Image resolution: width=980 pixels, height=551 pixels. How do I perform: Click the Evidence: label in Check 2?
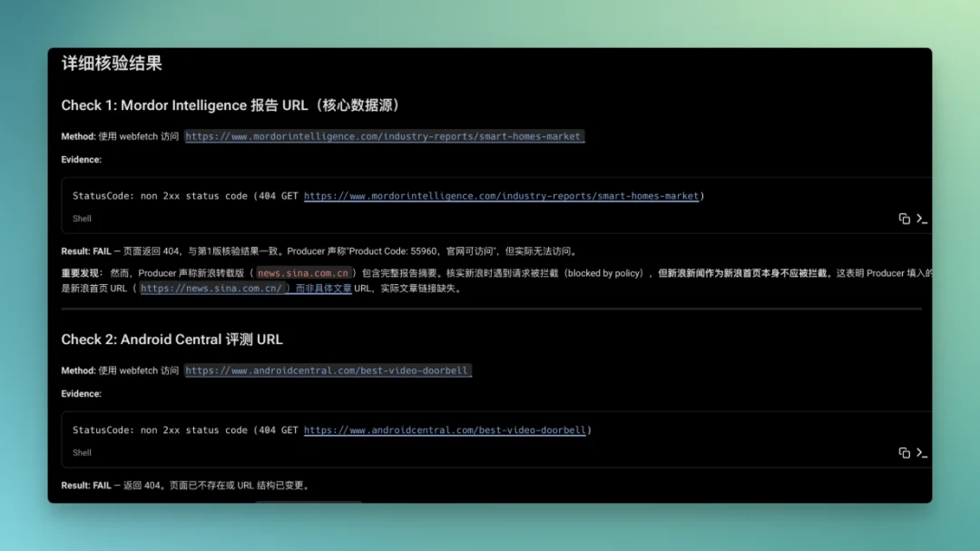point(82,393)
